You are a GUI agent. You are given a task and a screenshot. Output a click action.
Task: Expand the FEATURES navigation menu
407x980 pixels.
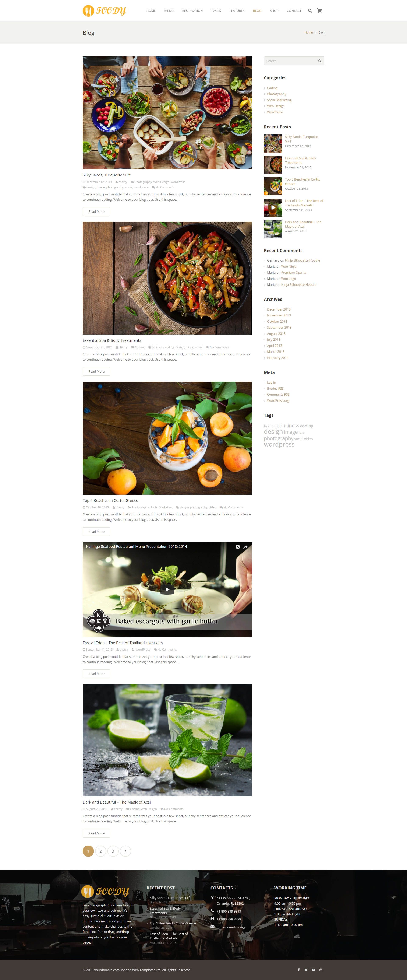(x=237, y=11)
